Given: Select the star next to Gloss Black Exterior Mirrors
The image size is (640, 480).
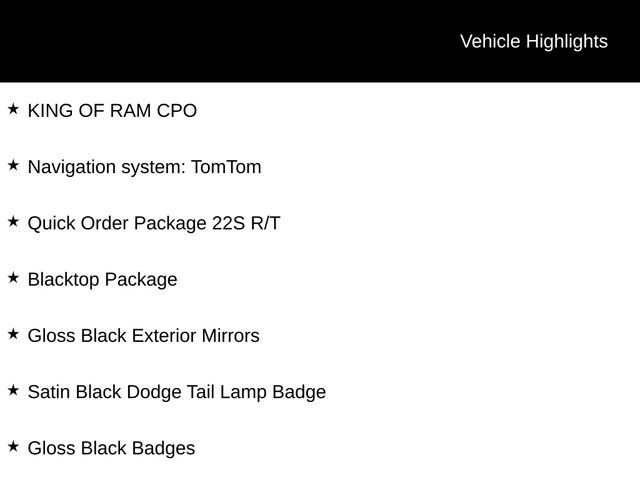Looking at the screenshot, I should [x=13, y=334].
